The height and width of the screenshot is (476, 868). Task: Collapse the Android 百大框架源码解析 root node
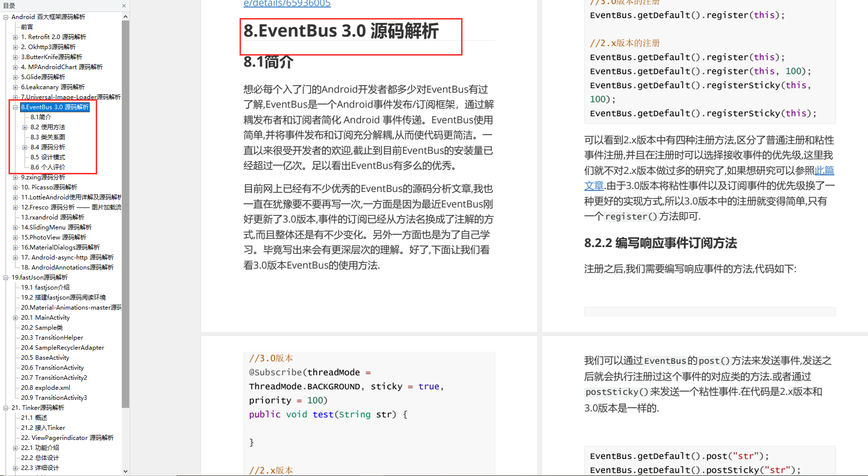coord(6,17)
